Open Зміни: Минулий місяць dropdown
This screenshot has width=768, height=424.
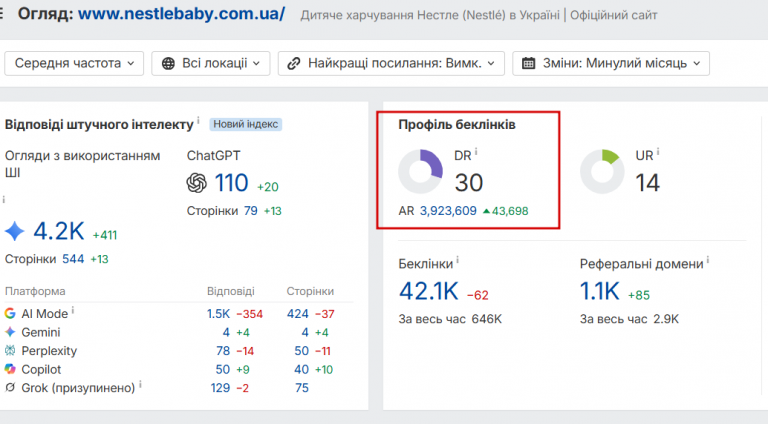611,64
